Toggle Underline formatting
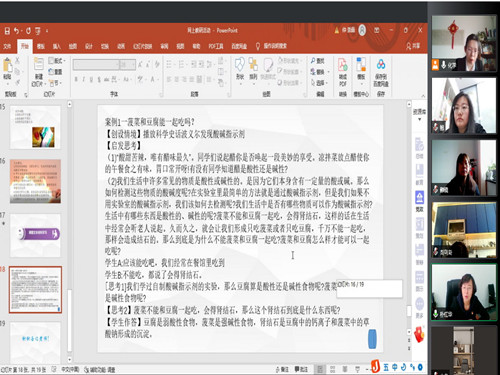This screenshot has width=500, height=375. (x=91, y=79)
